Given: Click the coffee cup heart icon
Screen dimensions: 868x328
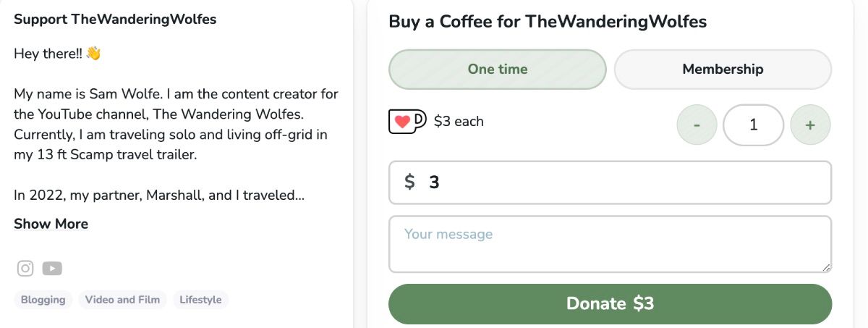Looking at the screenshot, I should [x=408, y=122].
